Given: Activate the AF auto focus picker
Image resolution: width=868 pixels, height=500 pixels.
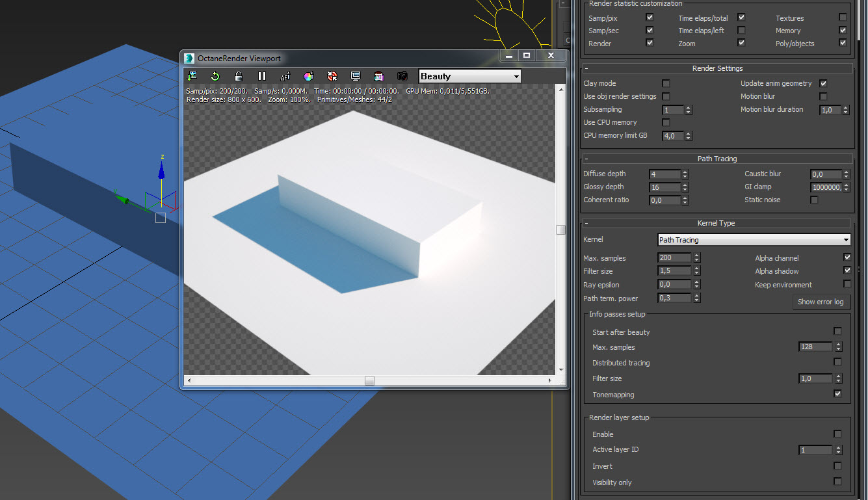Looking at the screenshot, I should [285, 76].
